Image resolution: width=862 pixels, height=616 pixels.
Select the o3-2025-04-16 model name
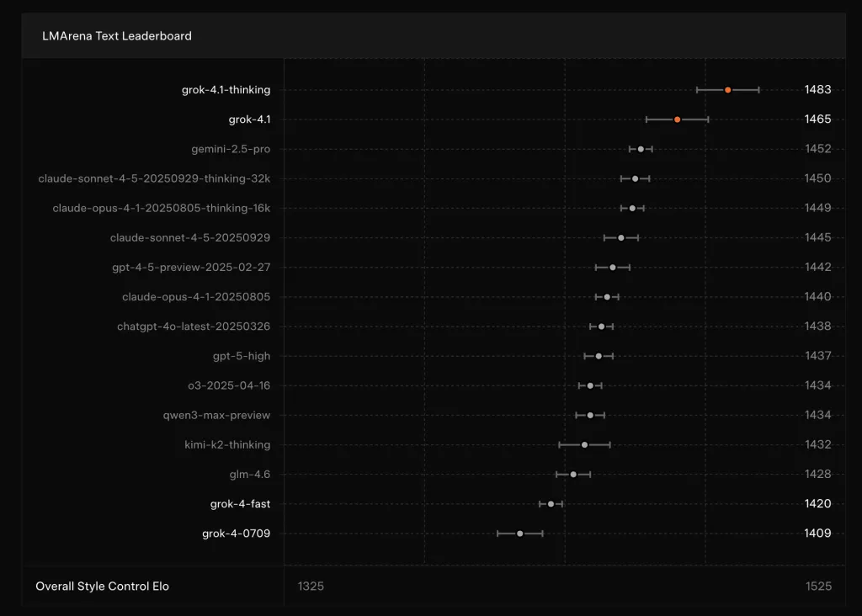point(228,385)
